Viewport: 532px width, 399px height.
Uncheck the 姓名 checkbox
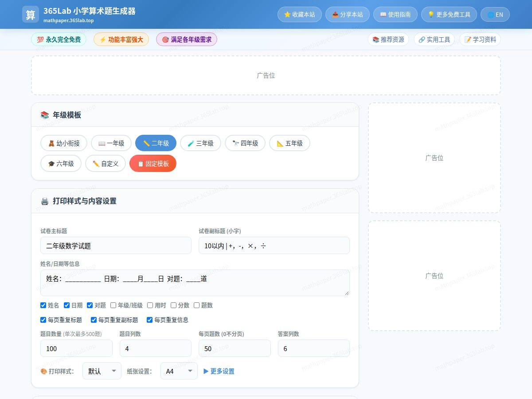(43, 305)
